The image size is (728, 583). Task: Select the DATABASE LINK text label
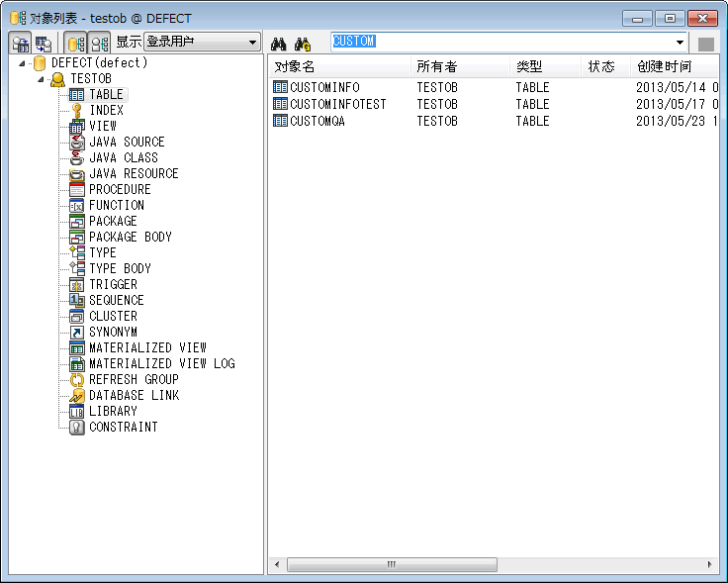[135, 395]
